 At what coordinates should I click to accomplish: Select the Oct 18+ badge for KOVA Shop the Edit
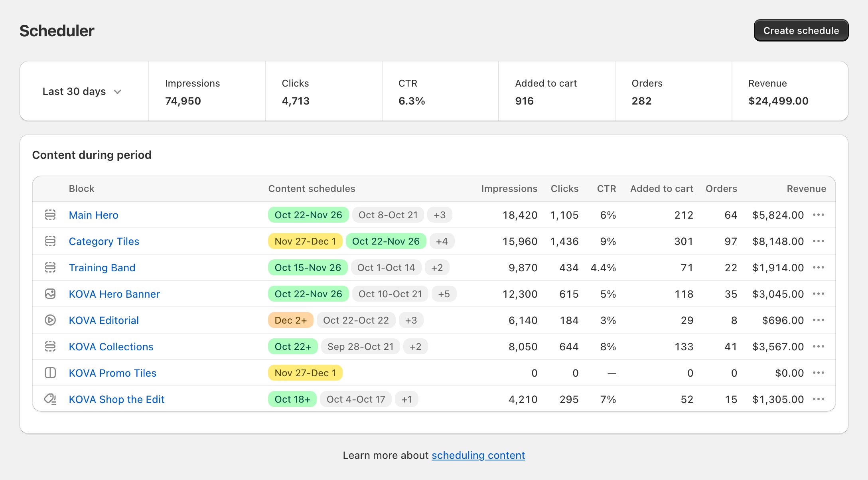tap(292, 399)
